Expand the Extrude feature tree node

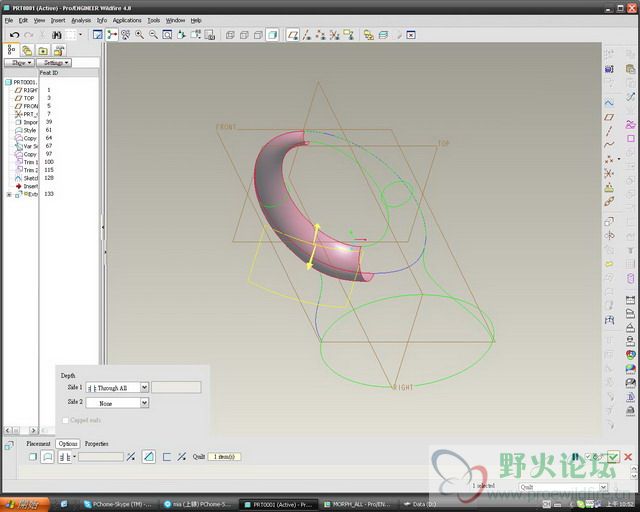pyautogui.click(x=9, y=195)
